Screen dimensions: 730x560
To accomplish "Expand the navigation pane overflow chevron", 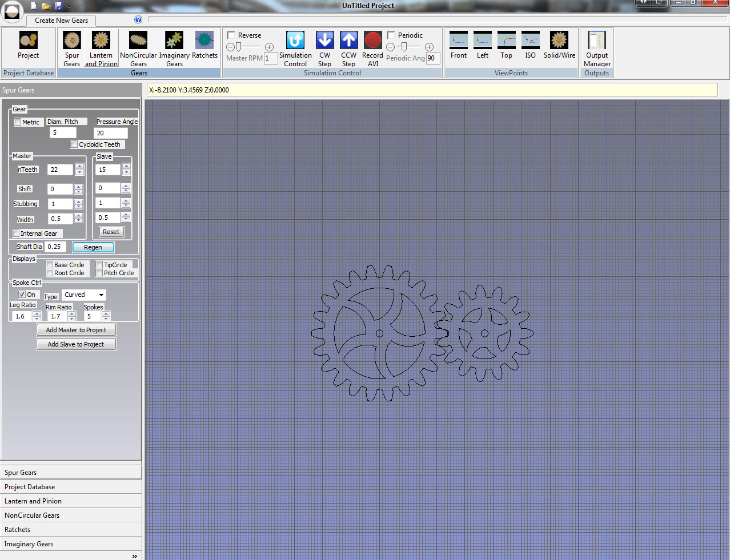I will 135,556.
